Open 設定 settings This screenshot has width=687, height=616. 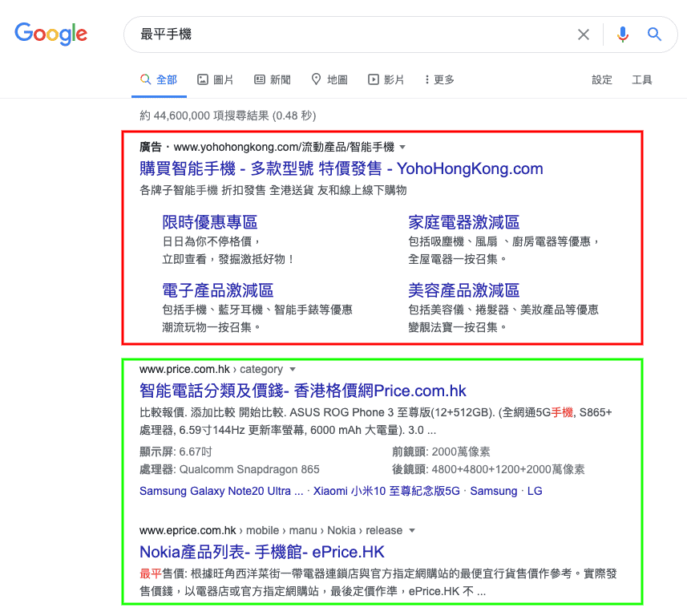click(602, 79)
